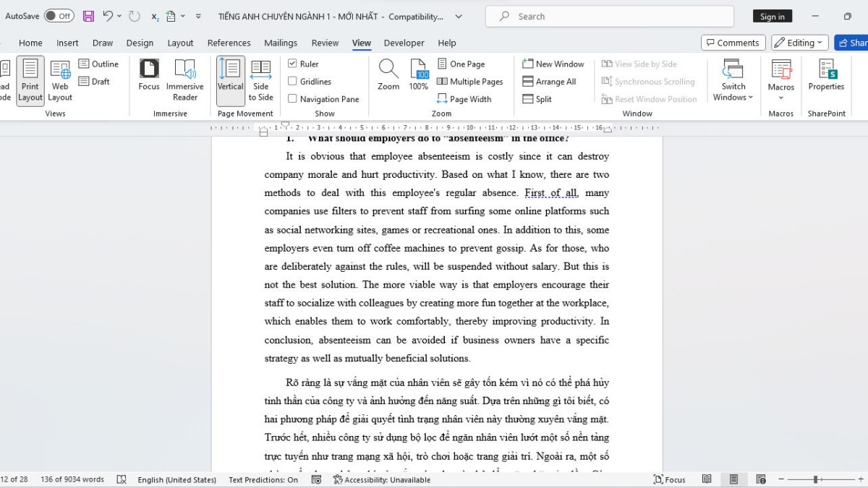Select the Outline view icon
The width and height of the screenshot is (868, 488).
click(99, 64)
